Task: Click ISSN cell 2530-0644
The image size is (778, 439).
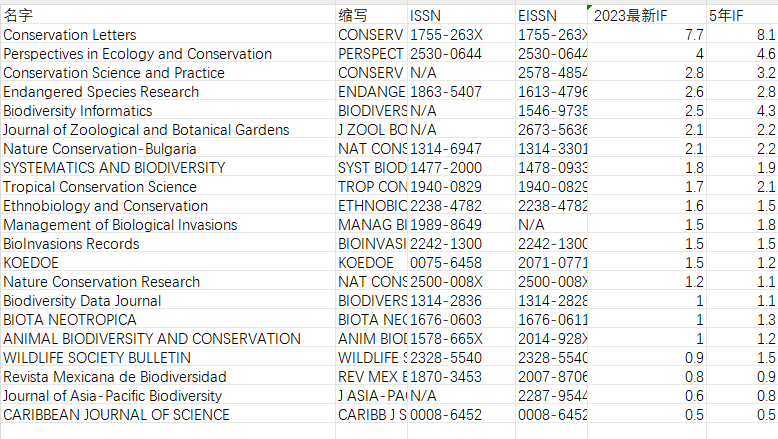Action: (461, 54)
